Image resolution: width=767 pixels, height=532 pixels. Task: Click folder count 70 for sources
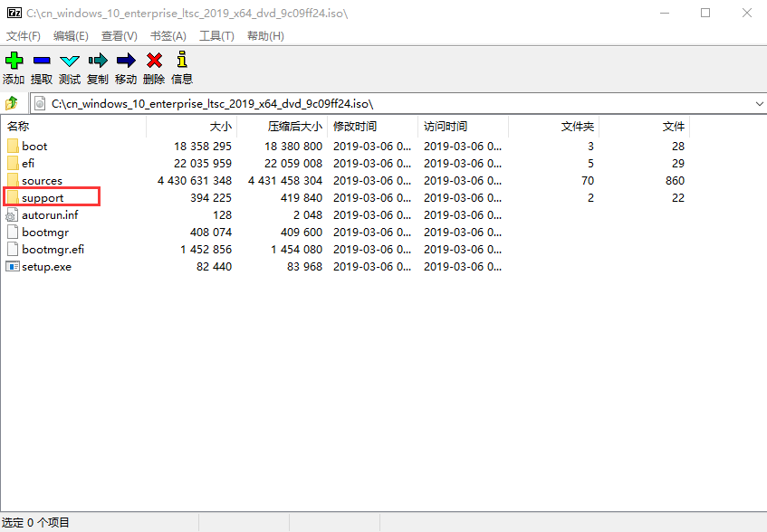(588, 180)
